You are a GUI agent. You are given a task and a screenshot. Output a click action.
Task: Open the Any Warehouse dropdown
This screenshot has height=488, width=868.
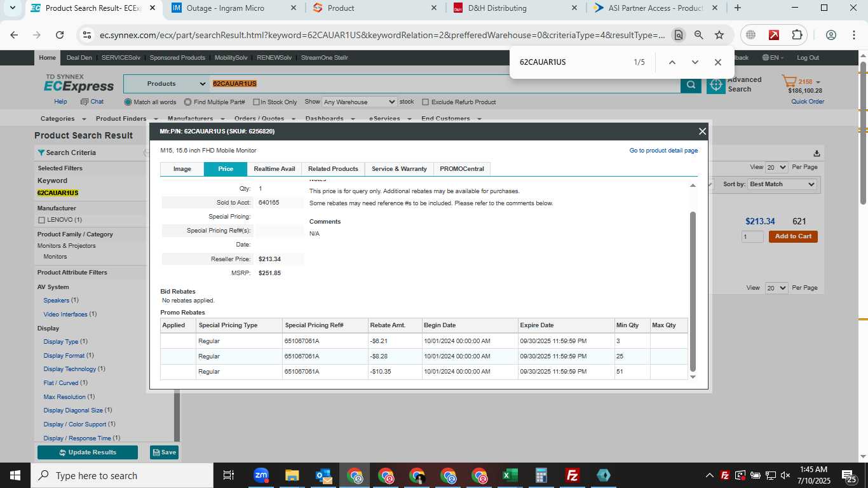pos(359,102)
